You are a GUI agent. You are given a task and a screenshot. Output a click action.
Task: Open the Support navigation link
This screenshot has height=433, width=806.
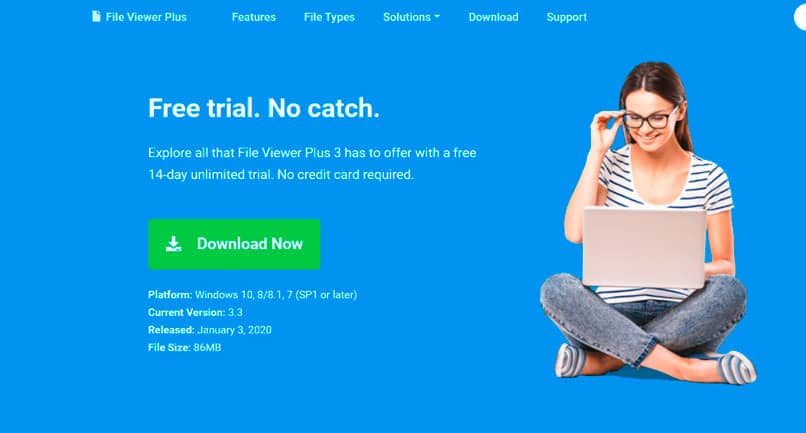566,17
